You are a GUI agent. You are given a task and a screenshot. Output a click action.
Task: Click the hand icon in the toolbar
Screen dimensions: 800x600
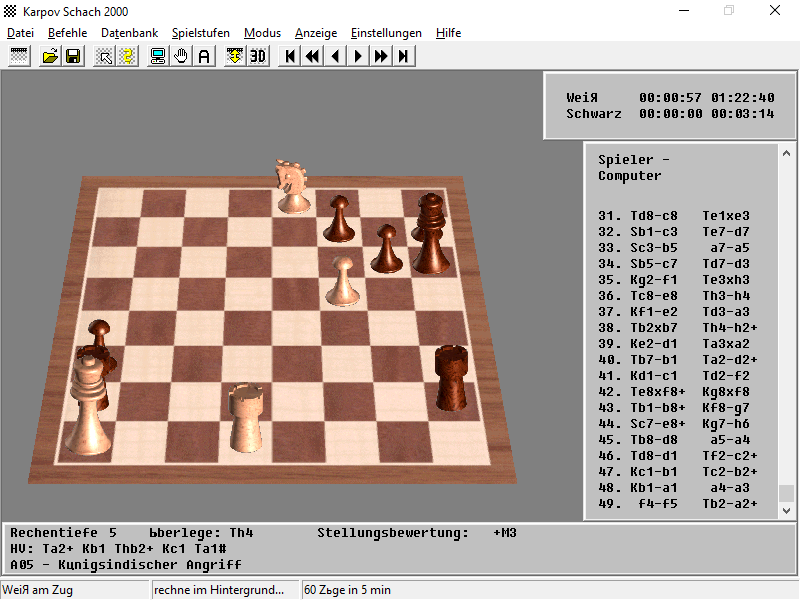[181, 56]
